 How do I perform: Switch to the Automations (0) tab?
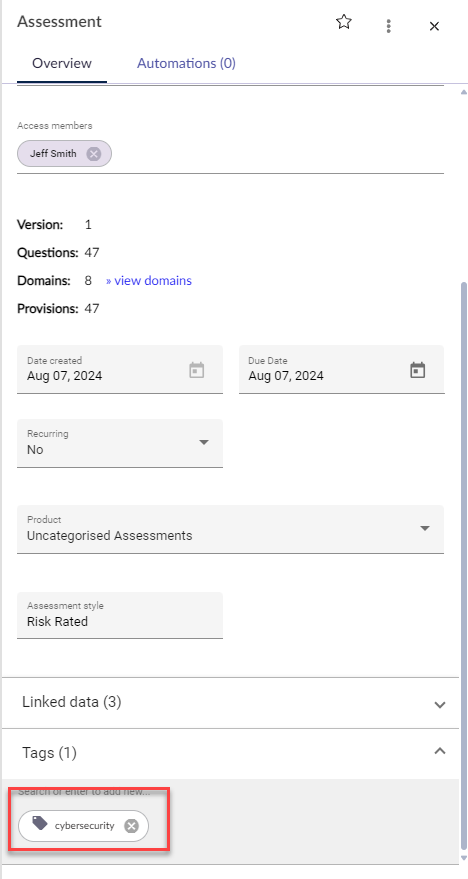coord(186,63)
